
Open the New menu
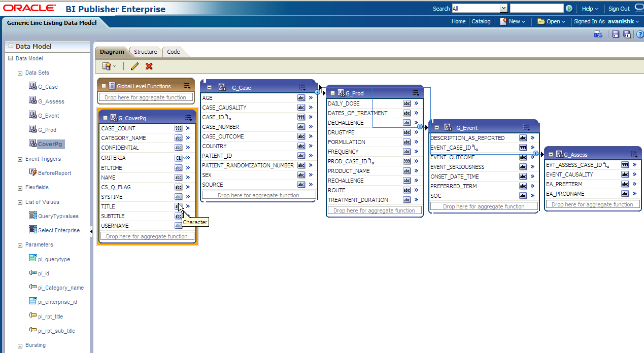click(x=513, y=21)
